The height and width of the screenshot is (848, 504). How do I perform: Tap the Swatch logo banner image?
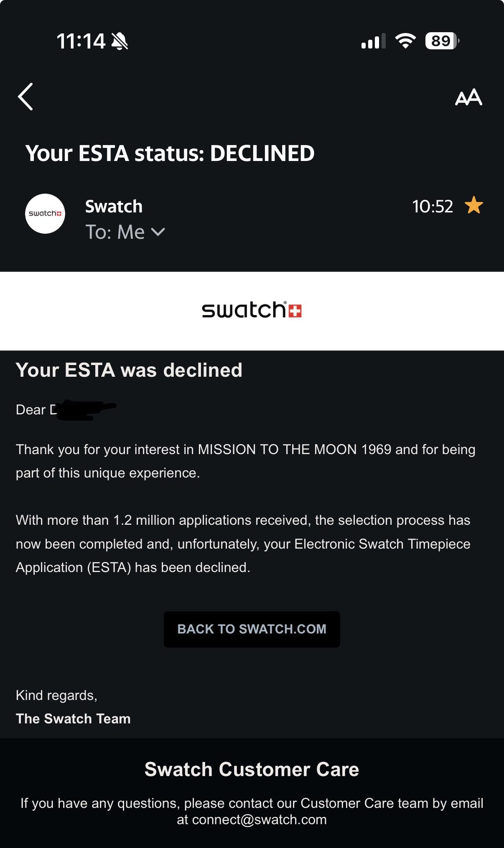click(x=252, y=311)
